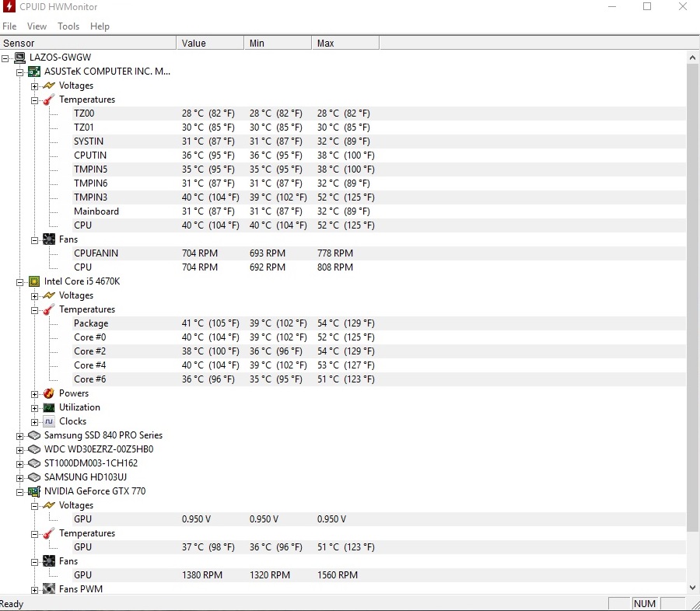Click the Intel Core i5 4670K chip icon
700x611 pixels.
(34, 281)
